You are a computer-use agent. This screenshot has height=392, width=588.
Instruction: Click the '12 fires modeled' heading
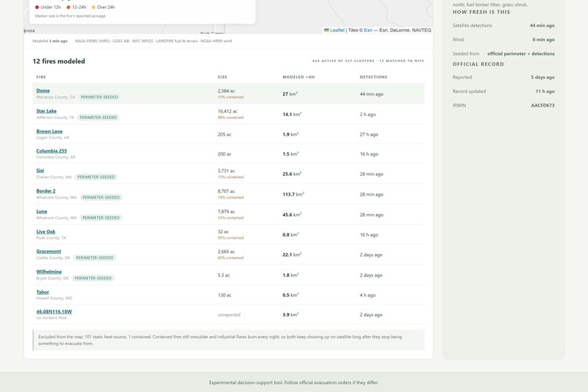[x=59, y=61]
